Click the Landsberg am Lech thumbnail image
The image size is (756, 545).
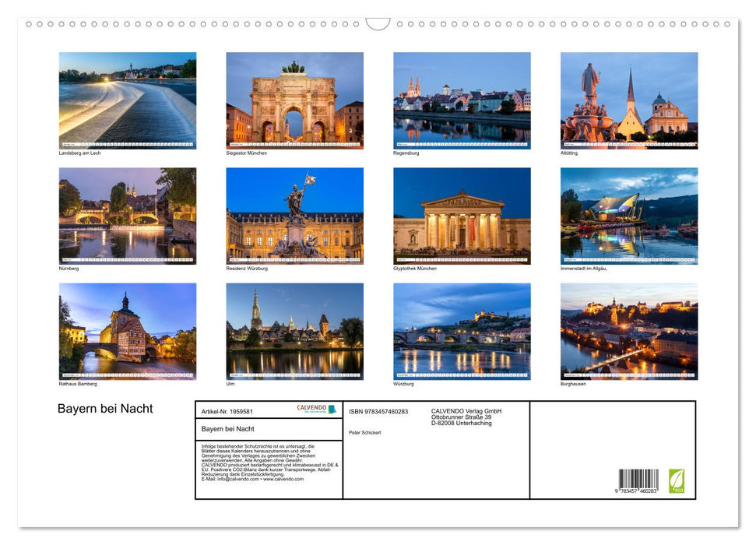point(127,97)
